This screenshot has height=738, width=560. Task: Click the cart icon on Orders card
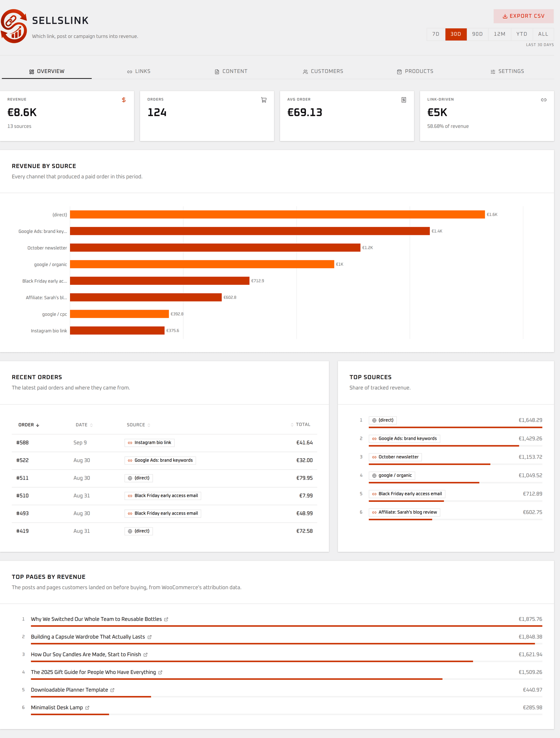coord(264,100)
